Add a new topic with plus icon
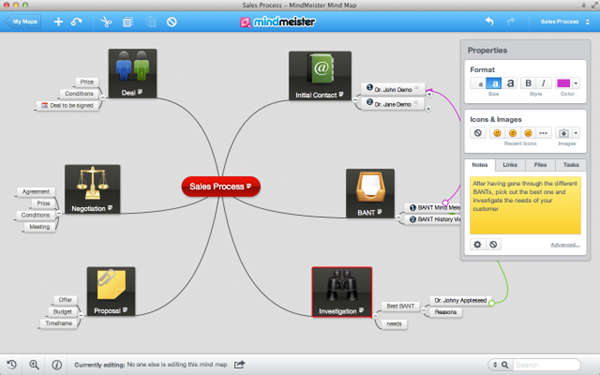The height and width of the screenshot is (375, 600). (x=59, y=22)
